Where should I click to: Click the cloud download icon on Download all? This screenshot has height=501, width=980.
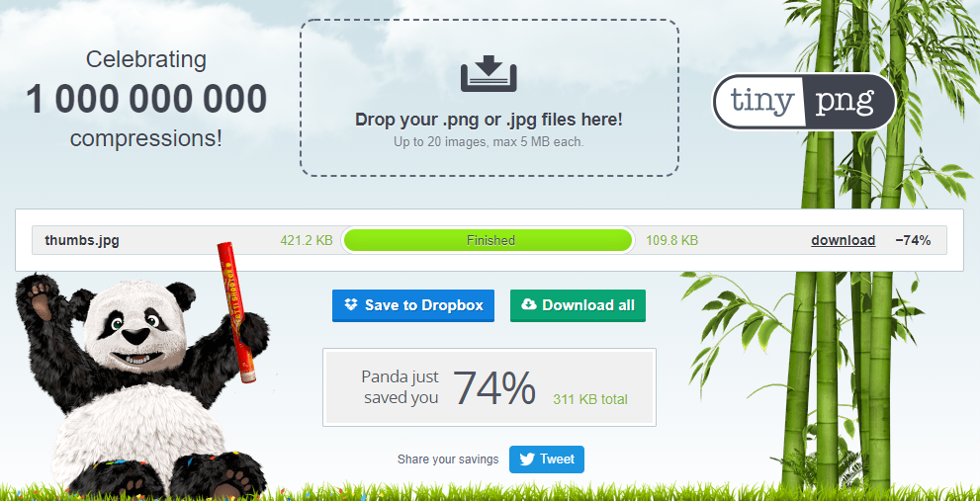[529, 304]
